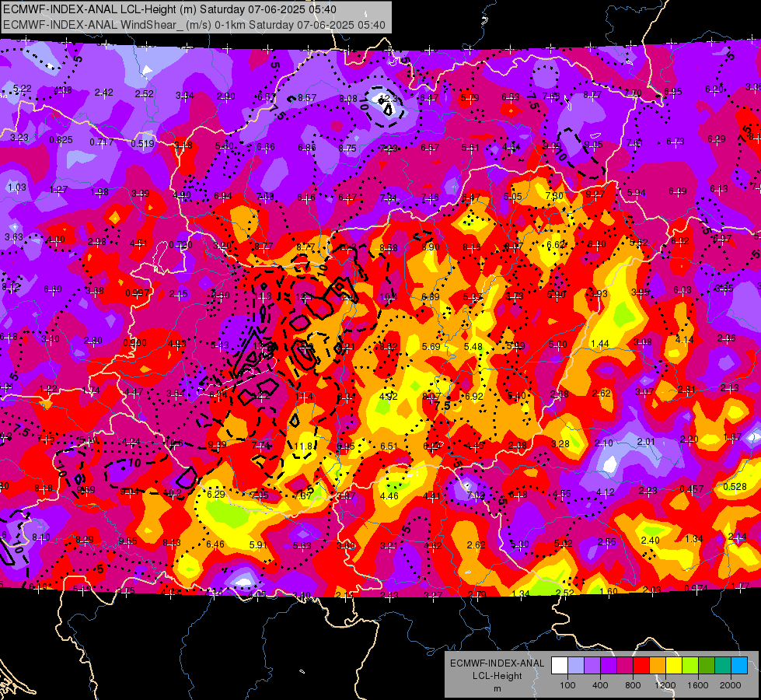Pick the orange legend swatch
Image resolution: width=761 pixels, height=700 pixels.
click(x=657, y=666)
